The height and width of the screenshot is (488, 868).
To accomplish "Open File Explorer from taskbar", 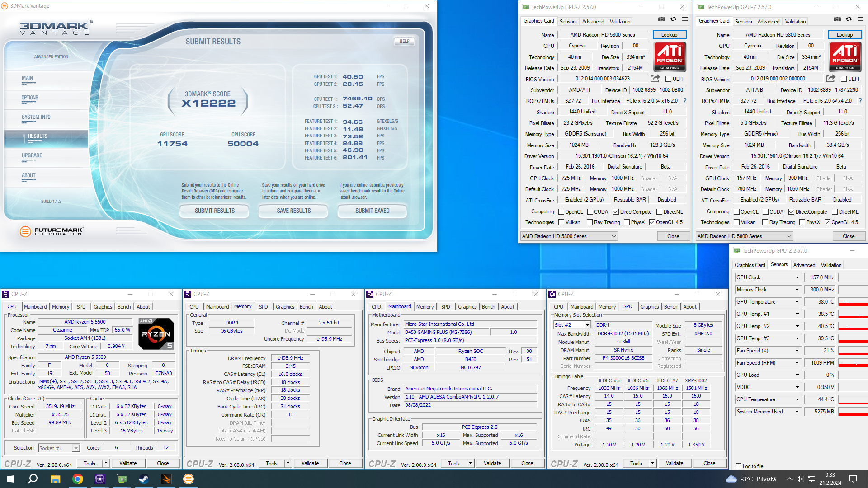I will (55, 479).
